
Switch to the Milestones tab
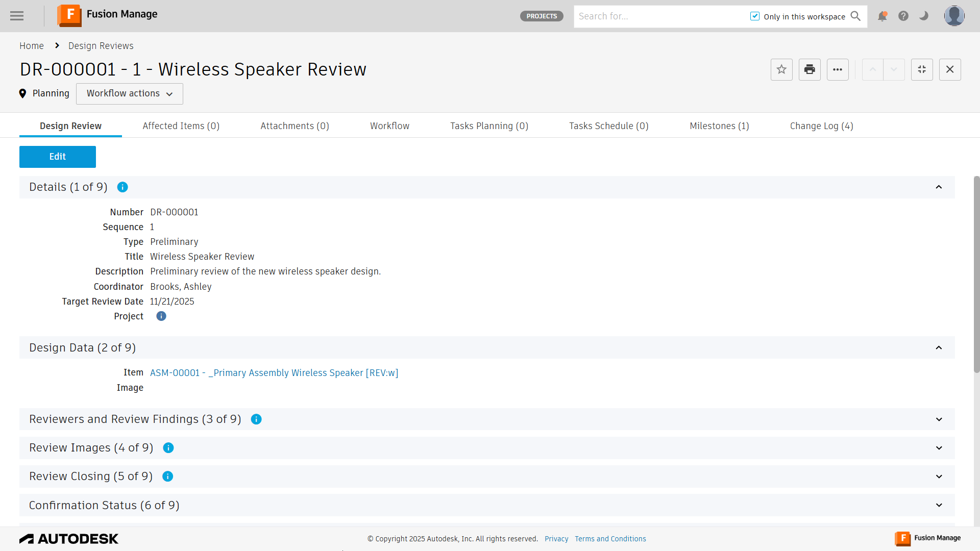(x=719, y=126)
